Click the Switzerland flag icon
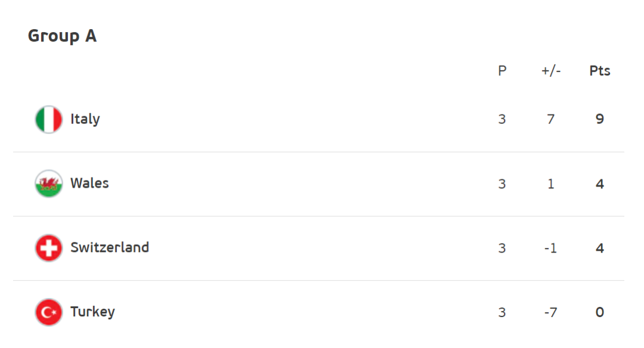Screen dimensions: 644x348 pyautogui.click(x=48, y=248)
